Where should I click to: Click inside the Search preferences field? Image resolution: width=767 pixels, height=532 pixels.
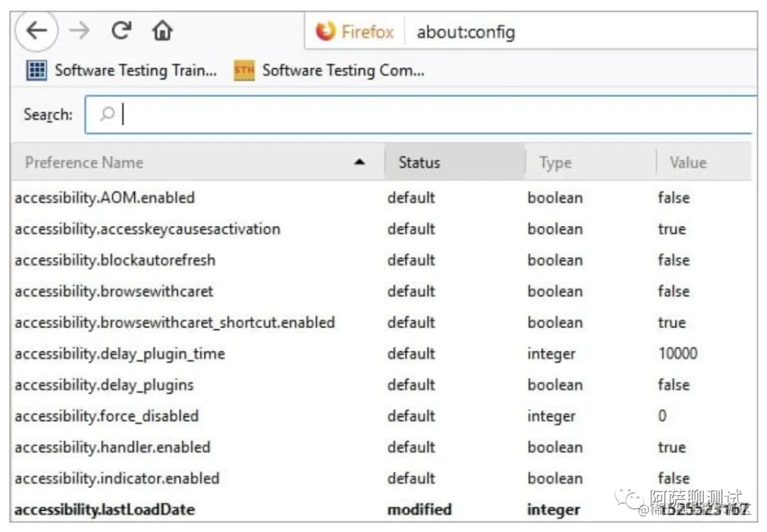point(420,114)
